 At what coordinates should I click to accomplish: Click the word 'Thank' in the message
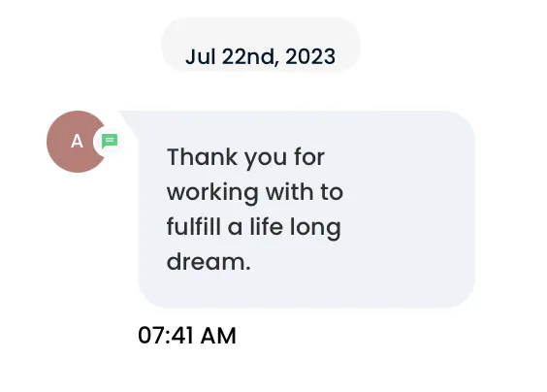[x=203, y=157]
